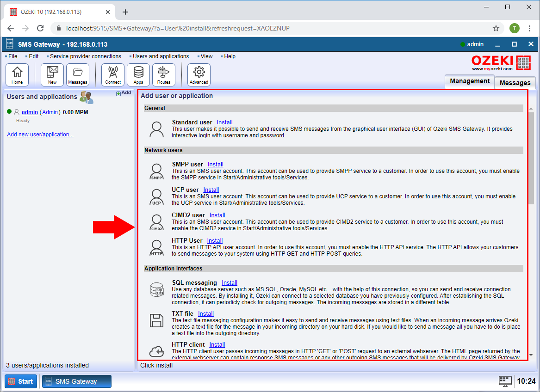Screen dimensions: 540x392
Task: Install SQL messaging
Action: pyautogui.click(x=230, y=283)
